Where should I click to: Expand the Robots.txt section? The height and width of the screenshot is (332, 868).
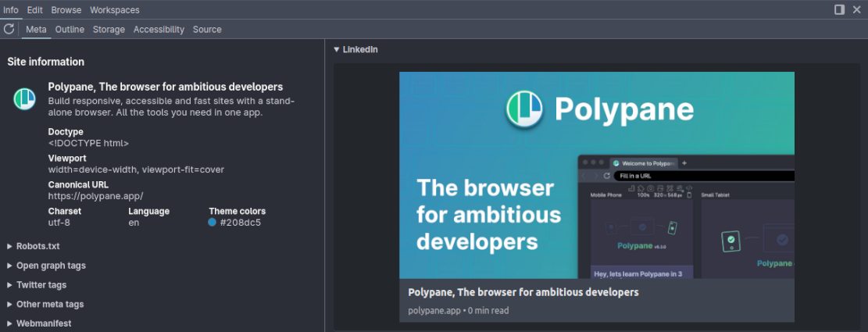click(34, 246)
